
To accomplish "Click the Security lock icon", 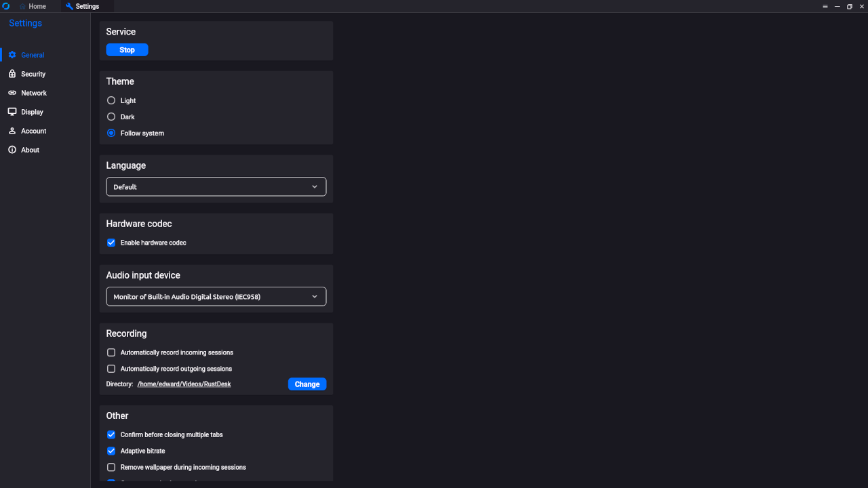I will 12,74.
